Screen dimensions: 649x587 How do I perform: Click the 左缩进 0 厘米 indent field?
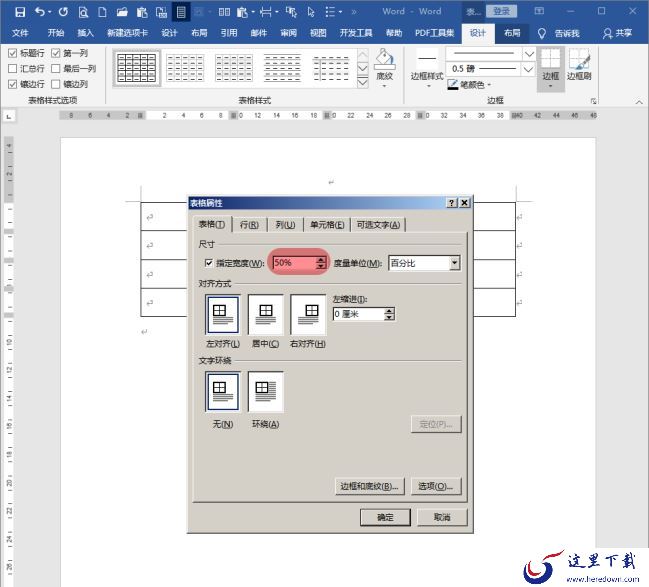click(359, 314)
